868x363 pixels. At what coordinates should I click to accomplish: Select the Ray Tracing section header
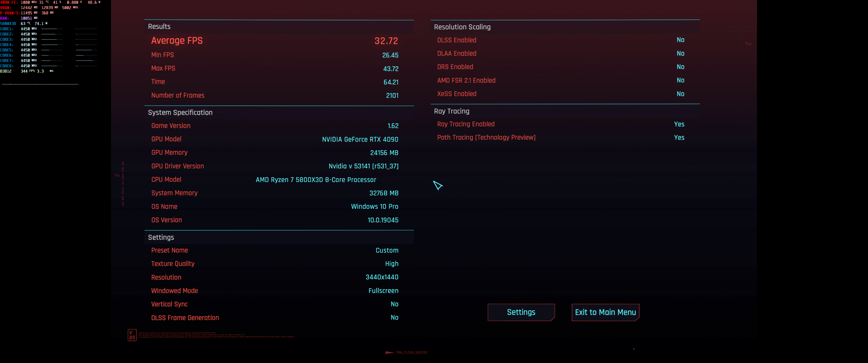451,111
